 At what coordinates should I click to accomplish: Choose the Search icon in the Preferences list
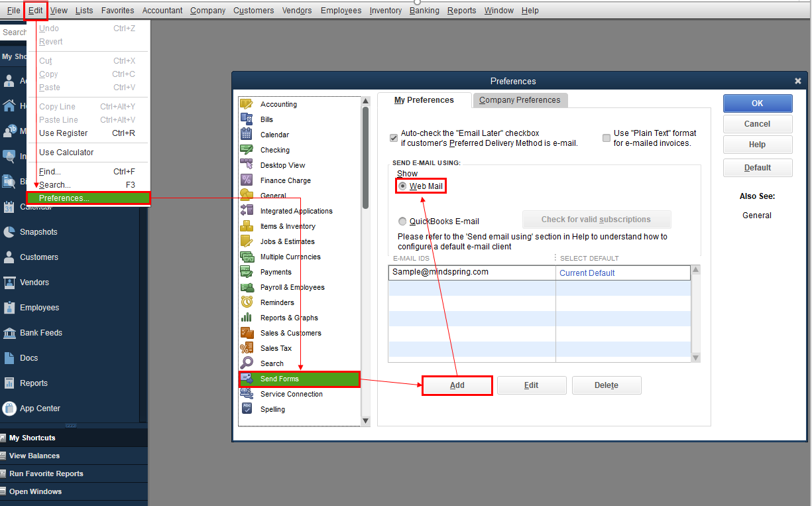pos(247,363)
